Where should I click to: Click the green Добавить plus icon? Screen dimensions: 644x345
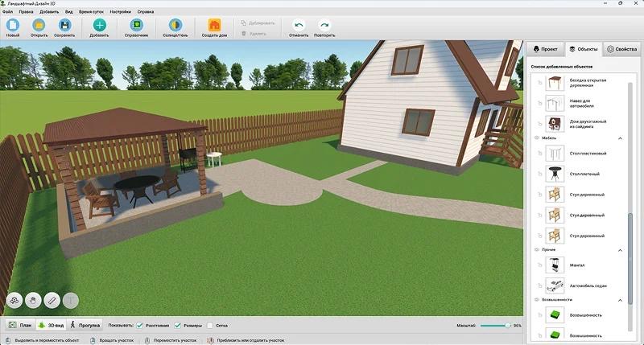pyautogui.click(x=99, y=26)
